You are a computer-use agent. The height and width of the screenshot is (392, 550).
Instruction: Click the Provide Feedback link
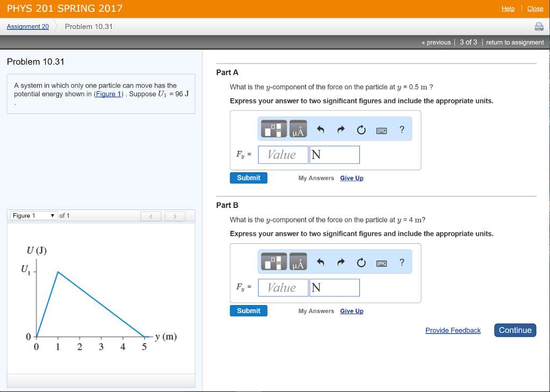tap(453, 330)
